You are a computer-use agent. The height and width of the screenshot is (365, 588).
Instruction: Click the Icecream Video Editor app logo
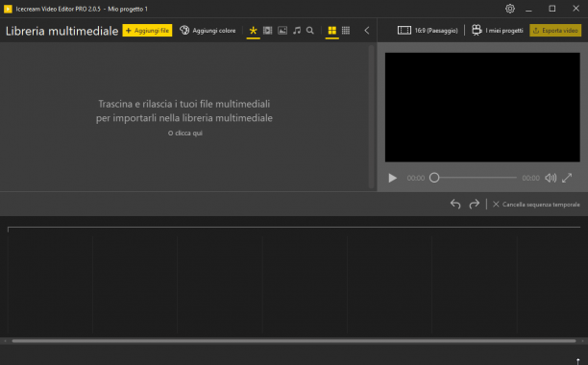click(8, 9)
